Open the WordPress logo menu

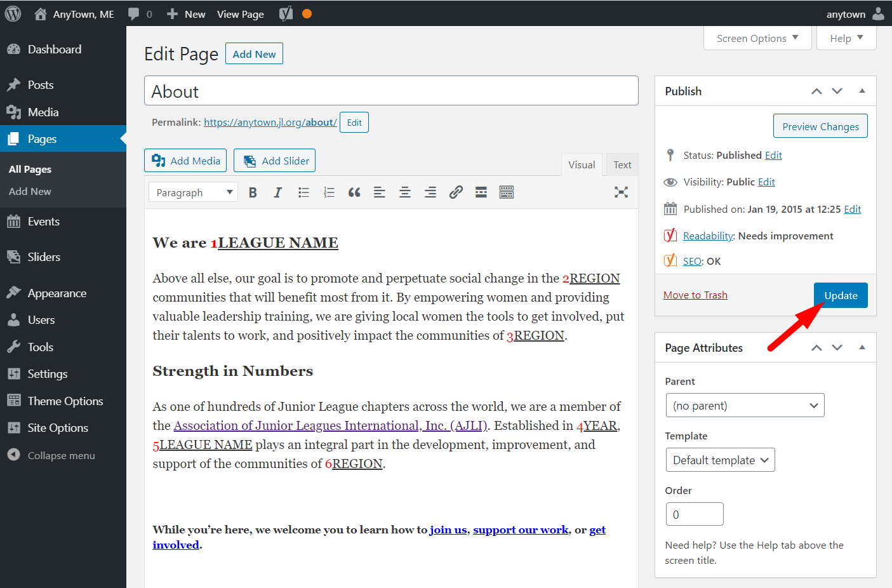[x=13, y=13]
